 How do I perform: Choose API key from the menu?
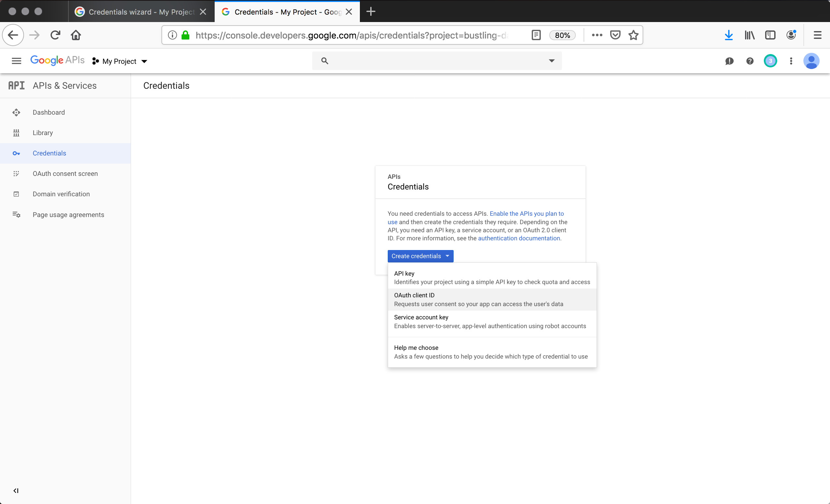click(492, 278)
